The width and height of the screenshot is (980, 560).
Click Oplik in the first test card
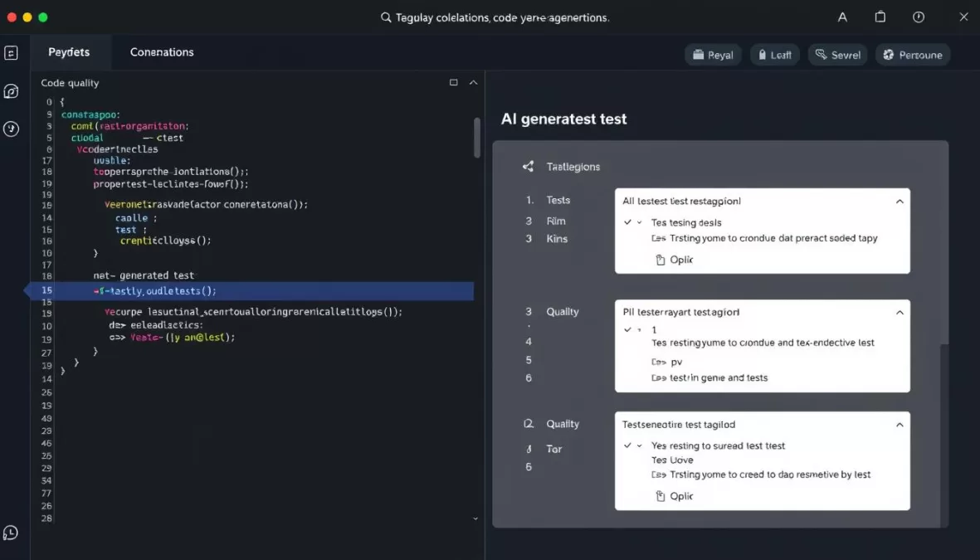click(675, 260)
